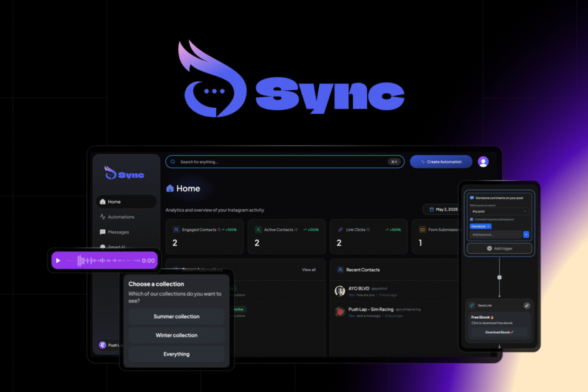
Task: Click the search magnifier icon
Action: coord(172,161)
